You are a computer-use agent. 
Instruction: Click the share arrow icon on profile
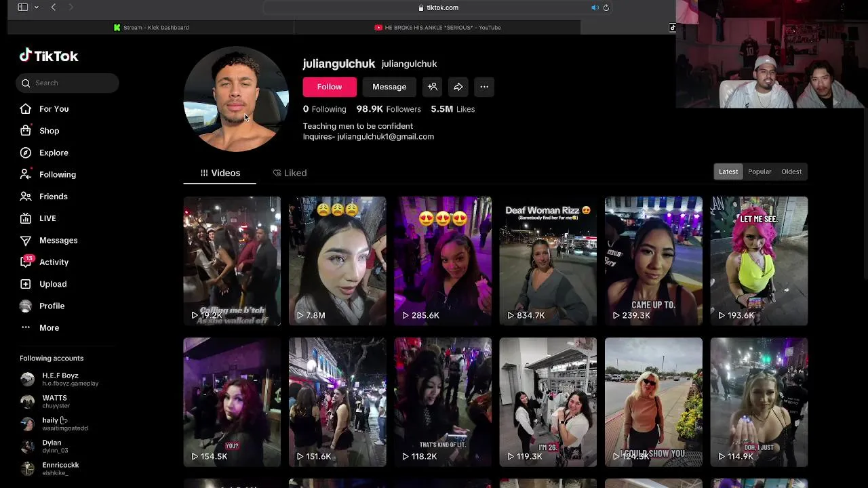(458, 87)
